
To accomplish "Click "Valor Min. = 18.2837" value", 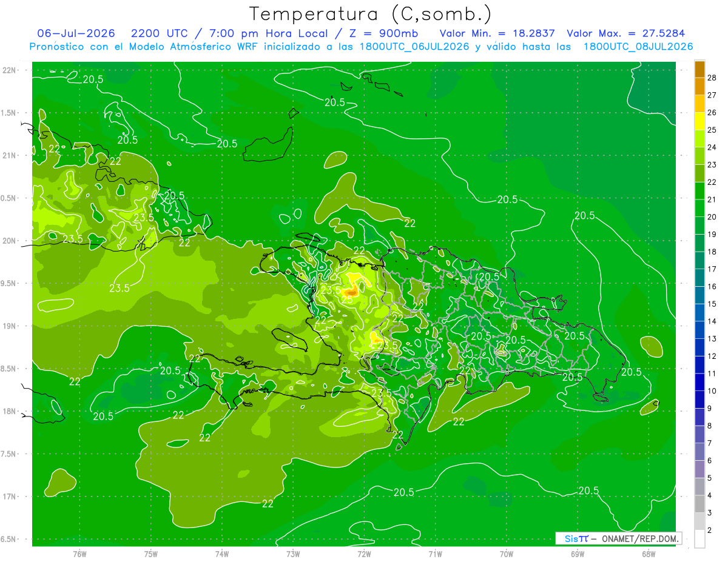I will 497,33.
